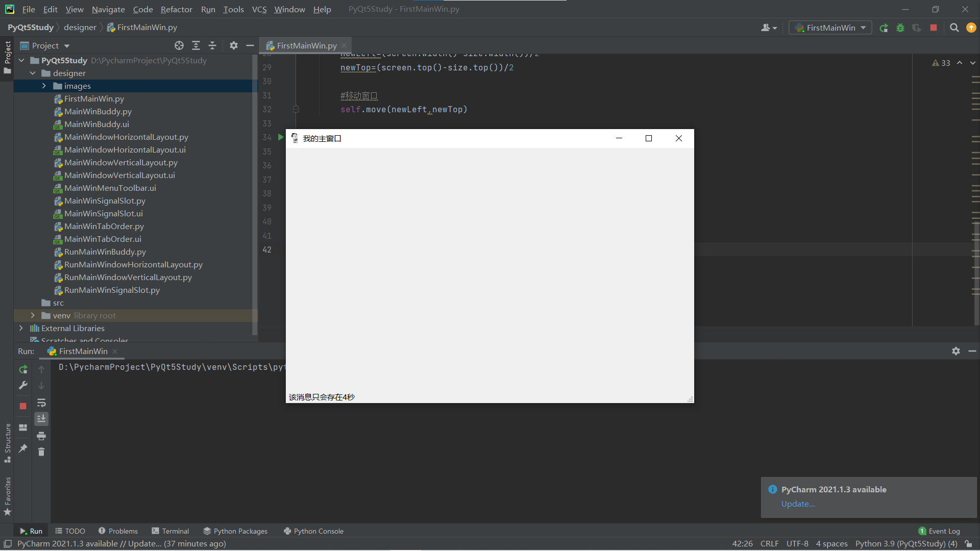Screen dimensions: 980x551
Task: Collapse the PyQt5Study project root
Action: 21,60
